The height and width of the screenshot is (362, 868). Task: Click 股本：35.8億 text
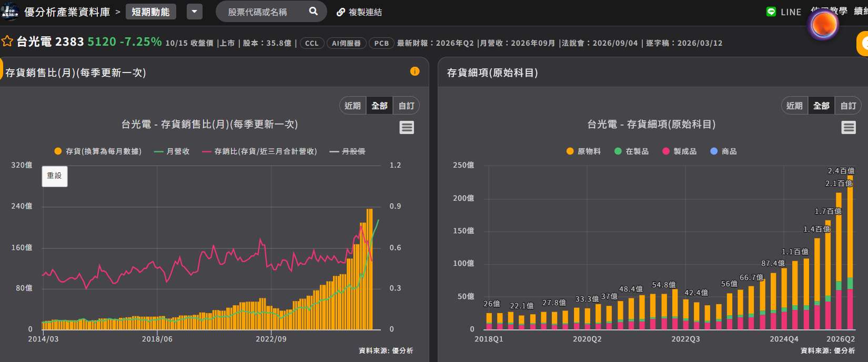point(267,43)
